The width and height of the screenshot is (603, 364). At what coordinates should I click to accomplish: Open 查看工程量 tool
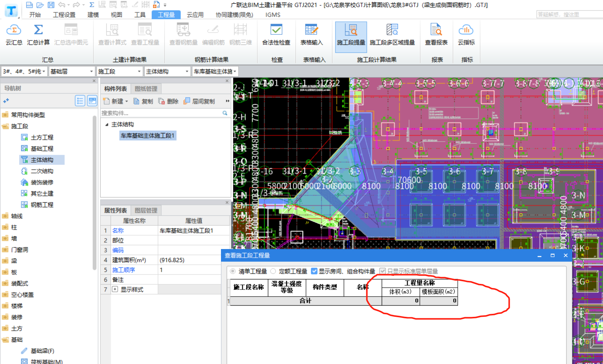tap(145, 34)
